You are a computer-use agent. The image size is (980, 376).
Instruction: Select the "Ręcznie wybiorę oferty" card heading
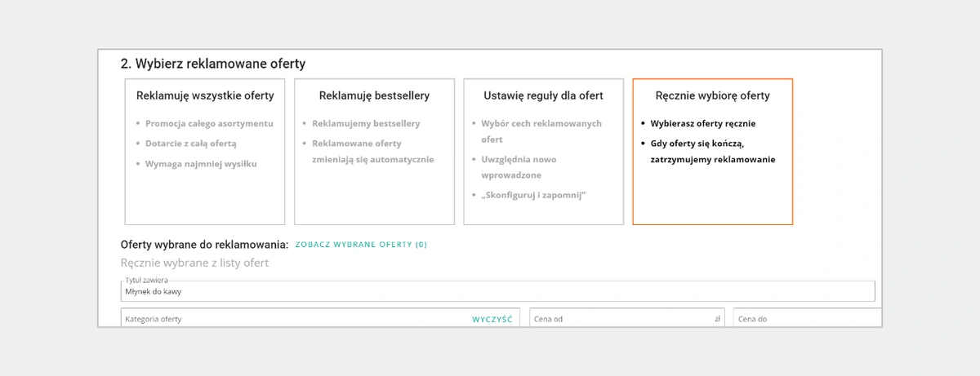(712, 95)
